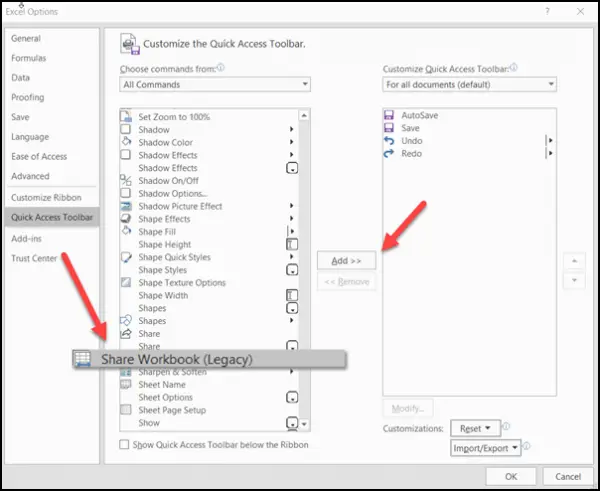This screenshot has height=491, width=600.
Task: Open the Choose commands from dropdown
Action: pos(215,84)
